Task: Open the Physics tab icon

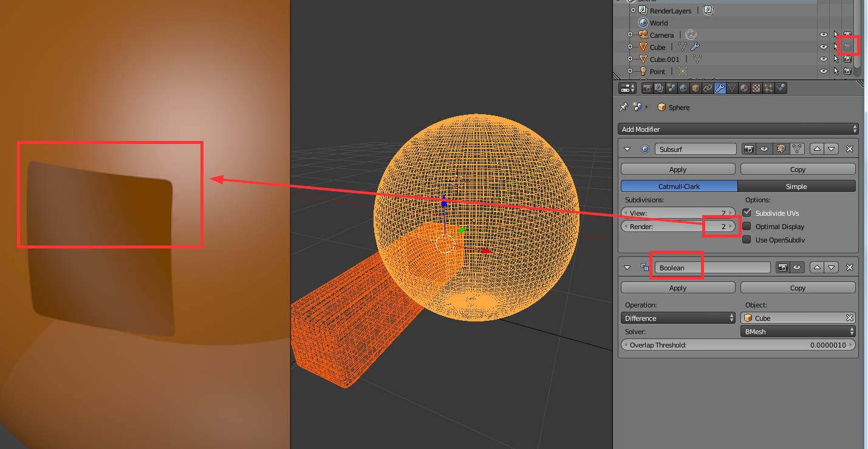Action: click(x=781, y=88)
